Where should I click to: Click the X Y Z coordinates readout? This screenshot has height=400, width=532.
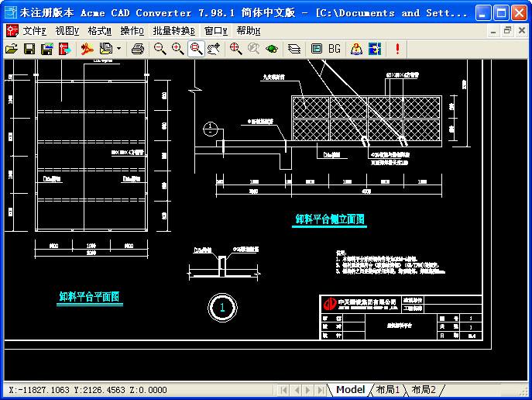(88, 390)
